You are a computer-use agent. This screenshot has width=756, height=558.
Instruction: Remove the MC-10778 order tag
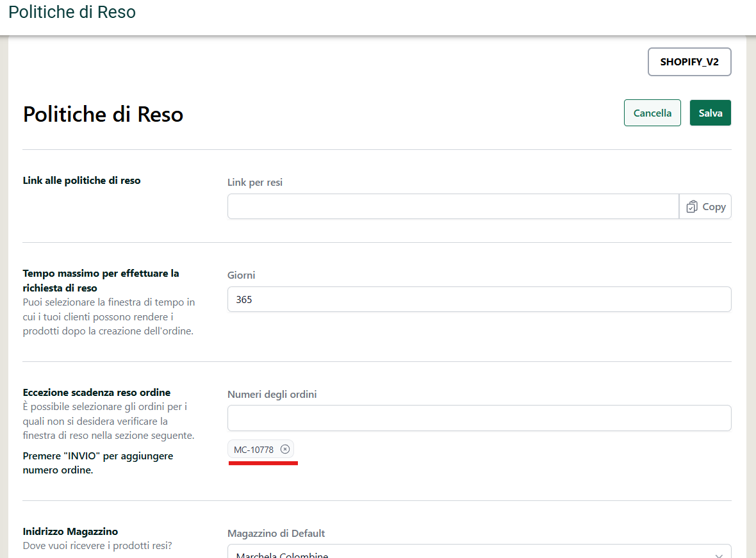[x=285, y=449]
